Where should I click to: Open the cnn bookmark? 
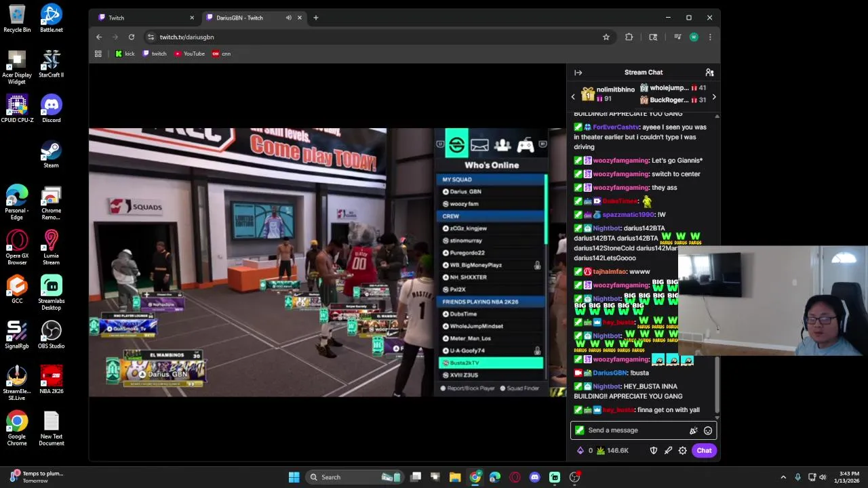click(x=222, y=54)
